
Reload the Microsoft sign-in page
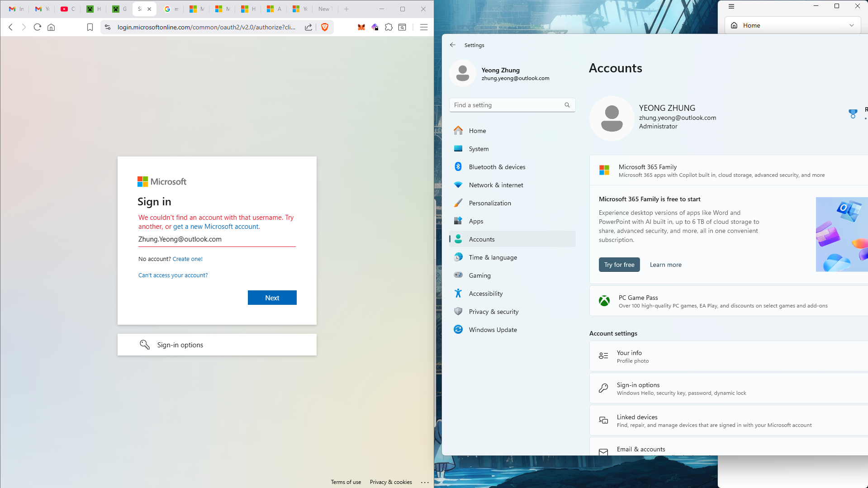[38, 27]
